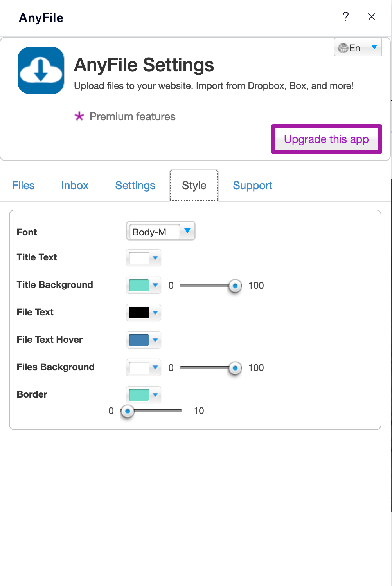
Task: Pick the Title Background teal swatch
Action: click(139, 285)
